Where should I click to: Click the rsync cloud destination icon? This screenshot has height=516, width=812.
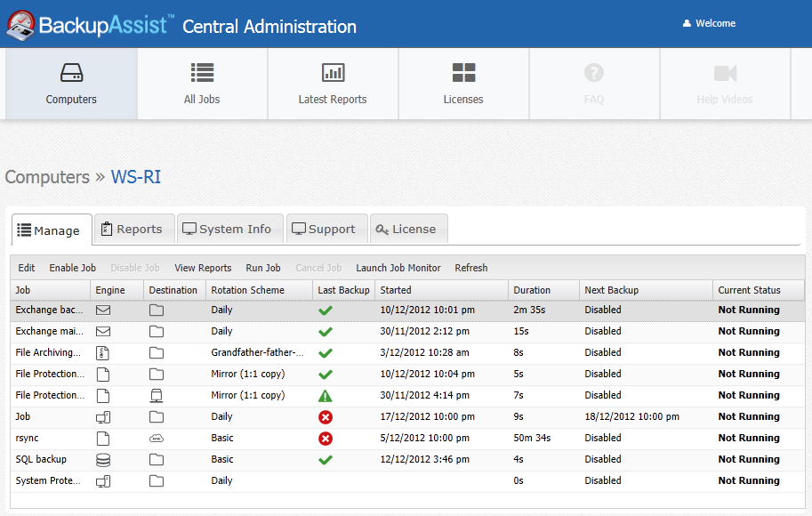[157, 438]
